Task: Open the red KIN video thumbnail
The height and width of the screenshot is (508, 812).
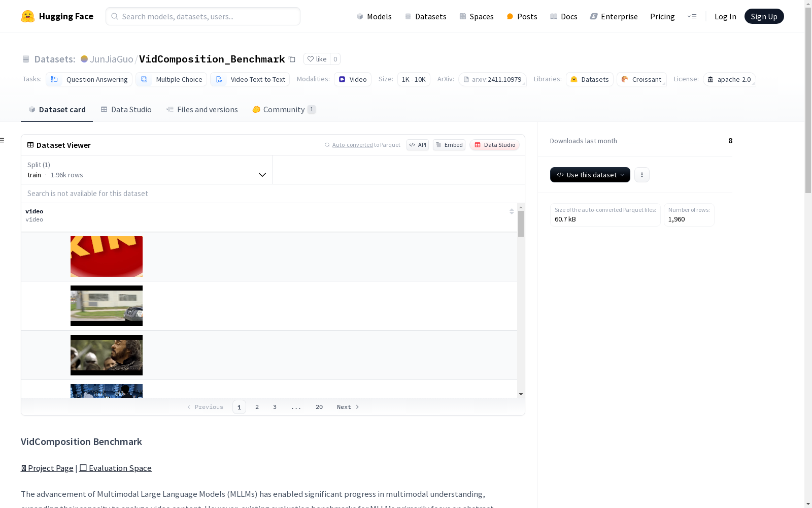Action: pos(107,257)
